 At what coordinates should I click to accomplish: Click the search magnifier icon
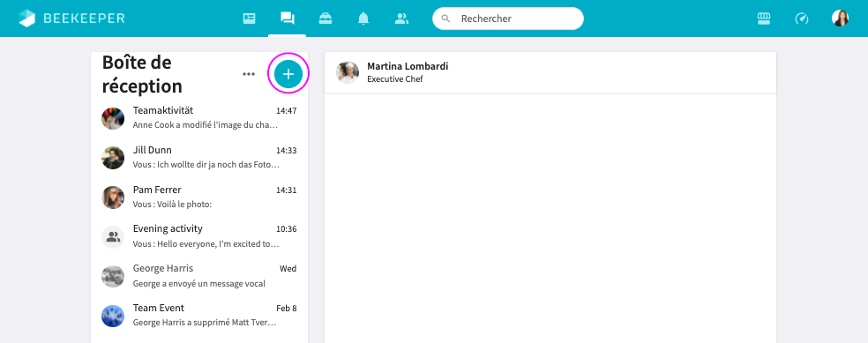[445, 19]
